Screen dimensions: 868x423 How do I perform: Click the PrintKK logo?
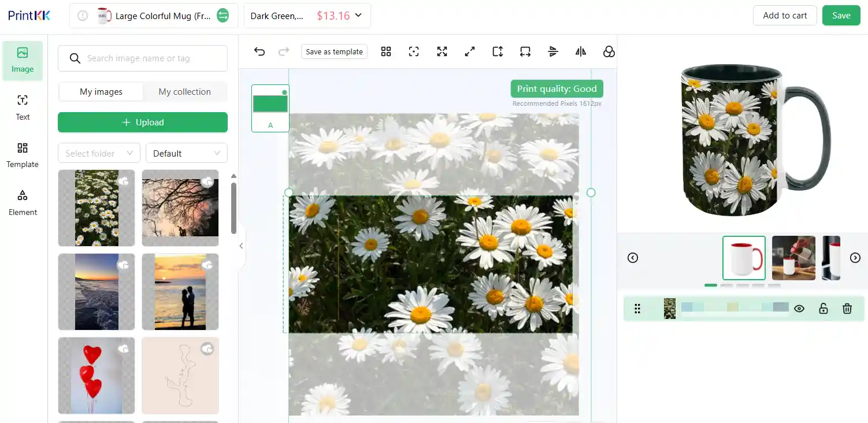29,16
